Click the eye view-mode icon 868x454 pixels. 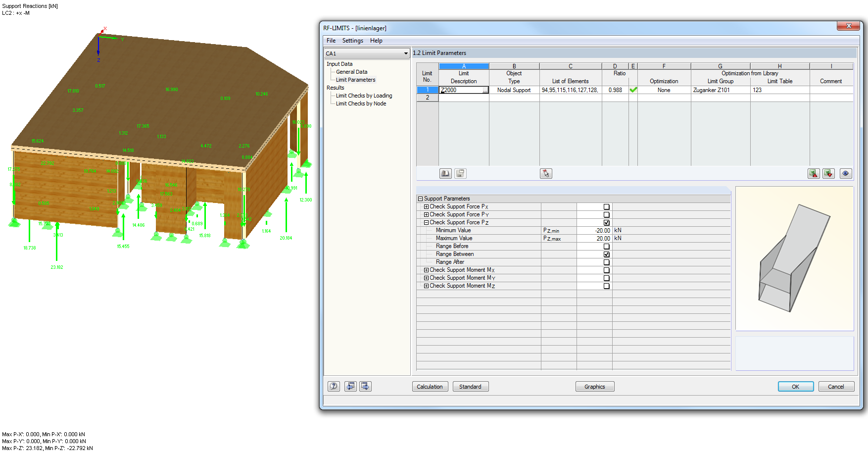[846, 173]
